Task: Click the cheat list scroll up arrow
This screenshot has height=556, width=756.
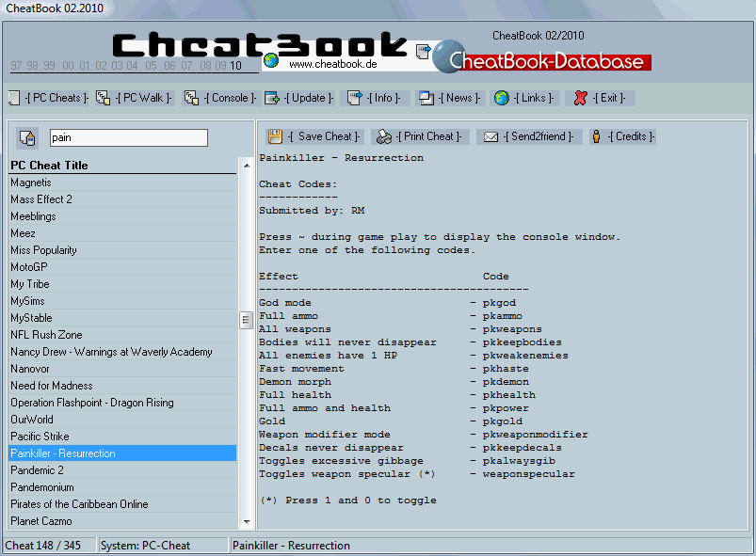Action: [x=247, y=166]
